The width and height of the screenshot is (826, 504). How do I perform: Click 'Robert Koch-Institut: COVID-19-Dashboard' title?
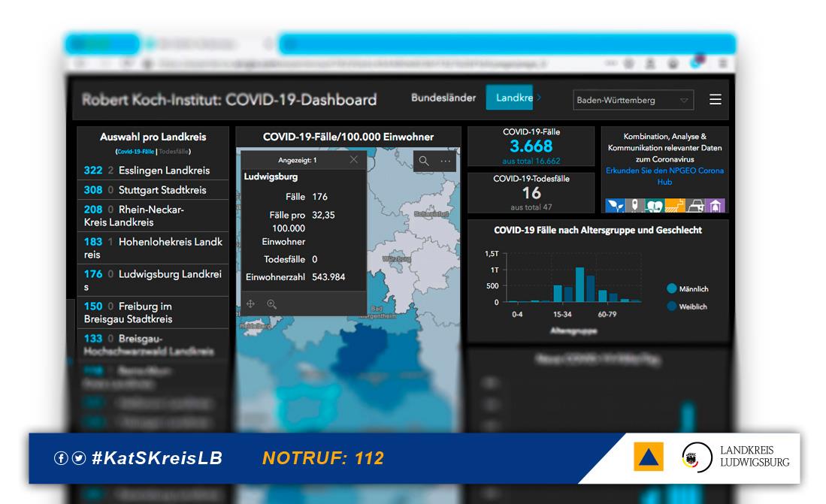pos(230,100)
